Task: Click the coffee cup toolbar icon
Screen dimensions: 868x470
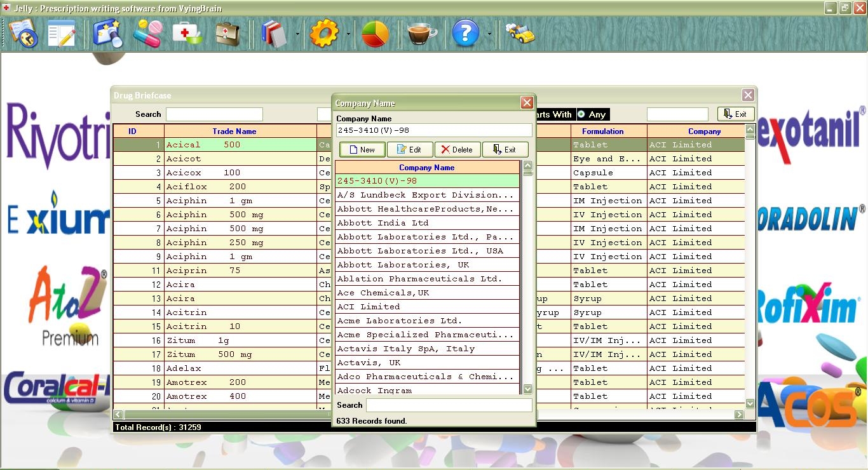Action: pos(422,33)
